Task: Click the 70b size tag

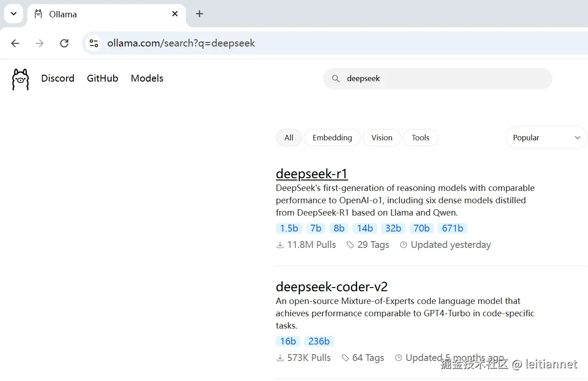Action: click(422, 228)
